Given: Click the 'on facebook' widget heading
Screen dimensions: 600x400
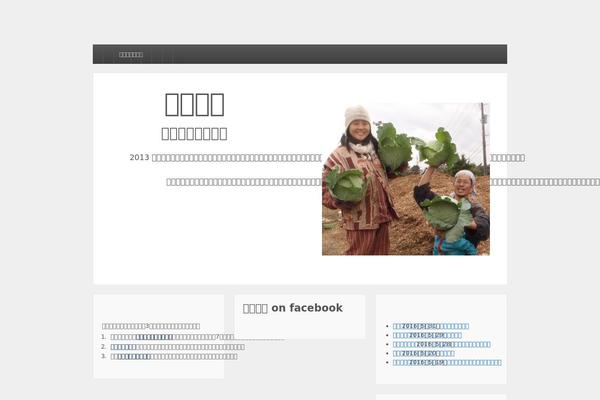Looking at the screenshot, I should point(293,308).
